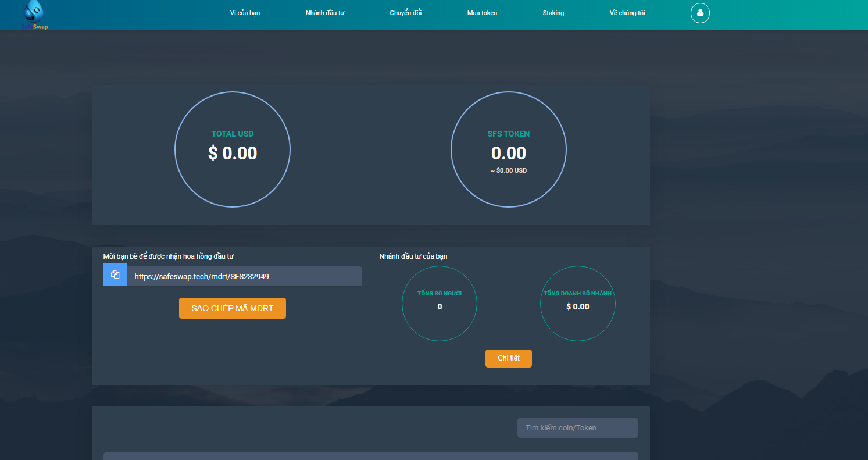
Task: Click the 'Mời bạn bè' invitation label
Action: click(x=168, y=256)
